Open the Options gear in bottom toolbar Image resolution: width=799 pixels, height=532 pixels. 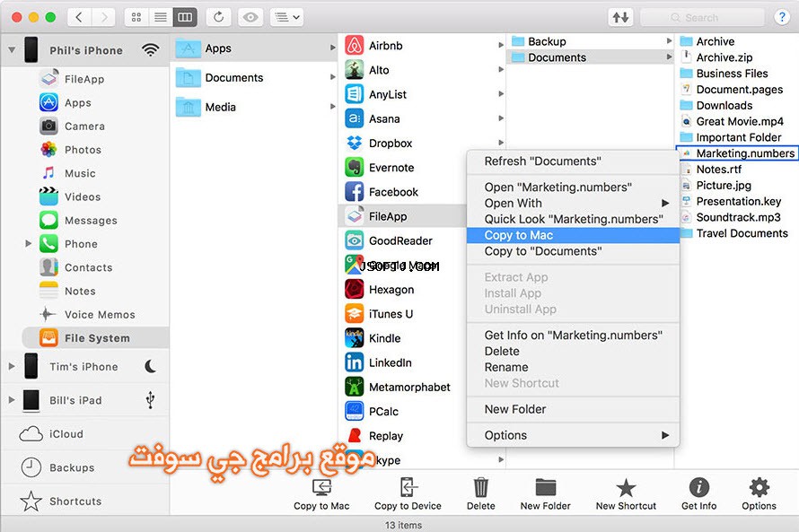[x=759, y=494]
